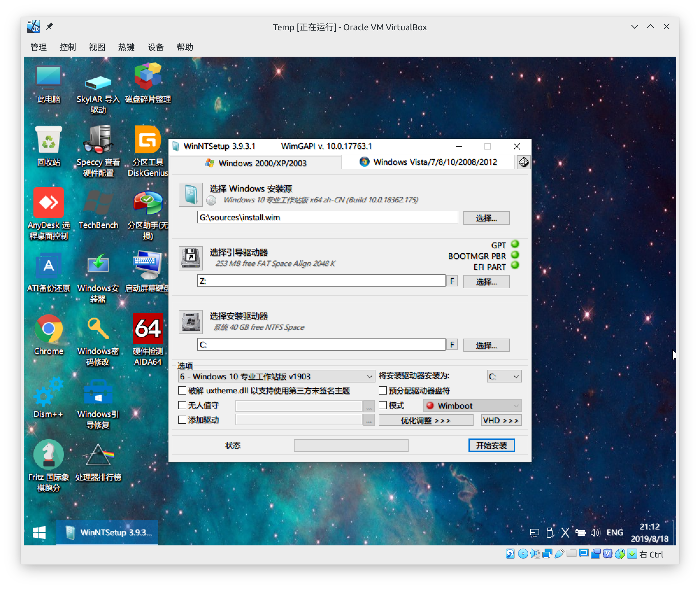Image resolution: width=700 pixels, height=589 pixels.
Task: Enable 破解 uxtheme.dll checkbox
Action: tap(182, 391)
